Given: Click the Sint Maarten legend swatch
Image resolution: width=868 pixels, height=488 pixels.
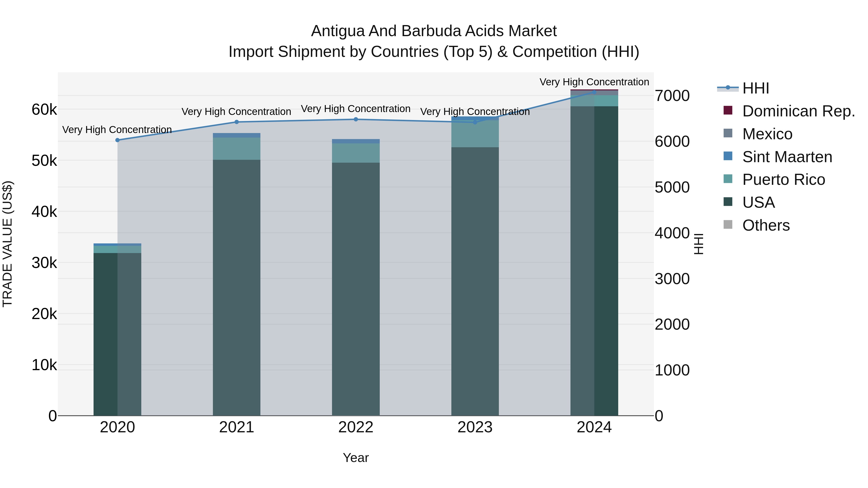Looking at the screenshot, I should (728, 156).
